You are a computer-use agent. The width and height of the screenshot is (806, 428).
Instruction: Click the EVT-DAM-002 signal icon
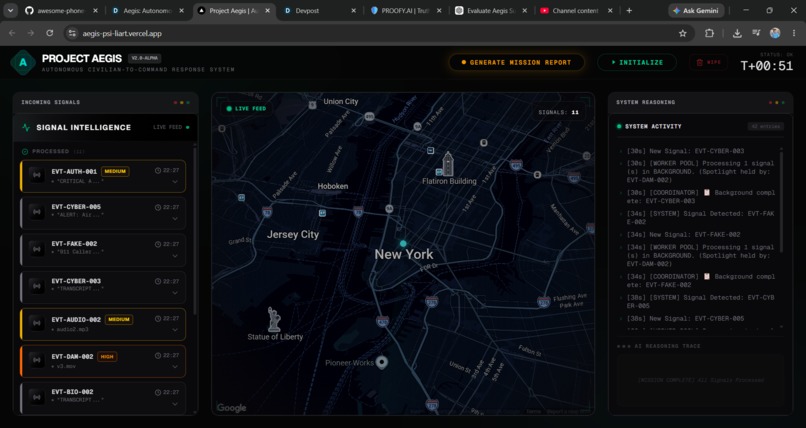click(x=36, y=360)
